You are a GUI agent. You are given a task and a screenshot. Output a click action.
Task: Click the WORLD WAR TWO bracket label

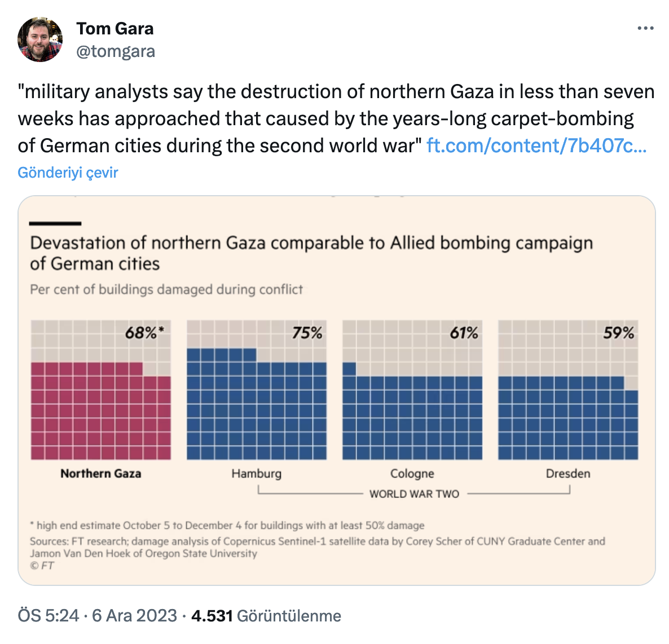click(414, 494)
